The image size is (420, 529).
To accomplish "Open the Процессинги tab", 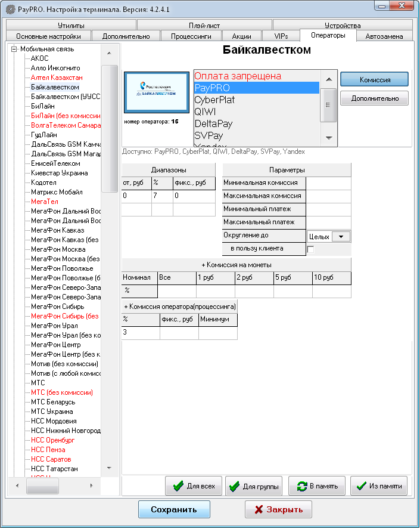I will click(191, 36).
